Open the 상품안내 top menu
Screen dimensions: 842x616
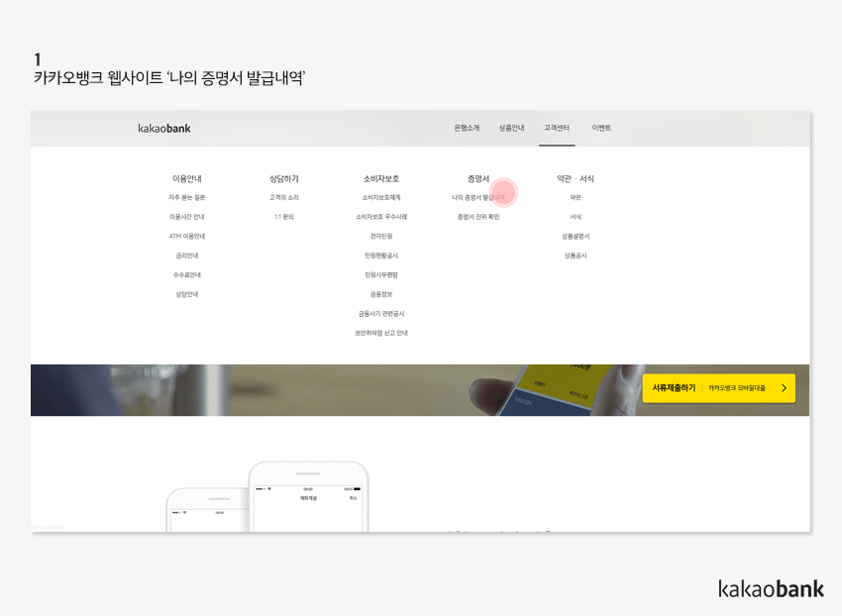[511, 128]
